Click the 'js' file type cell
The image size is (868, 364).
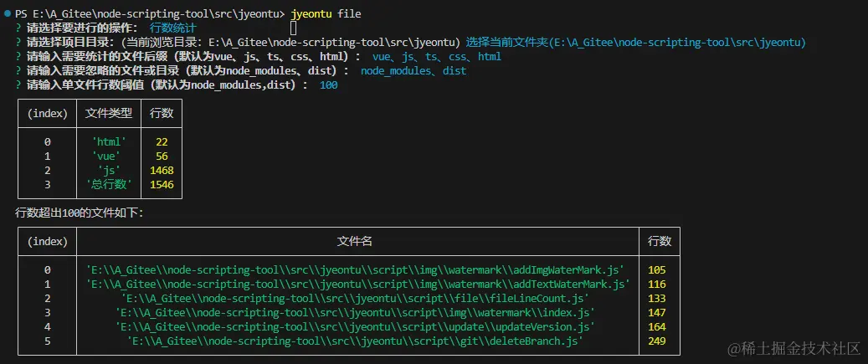[x=109, y=171]
